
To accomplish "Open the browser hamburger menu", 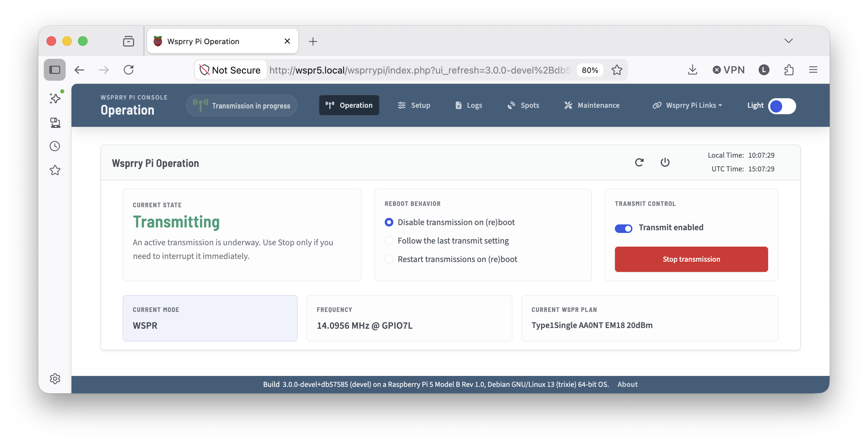I will [x=813, y=70].
